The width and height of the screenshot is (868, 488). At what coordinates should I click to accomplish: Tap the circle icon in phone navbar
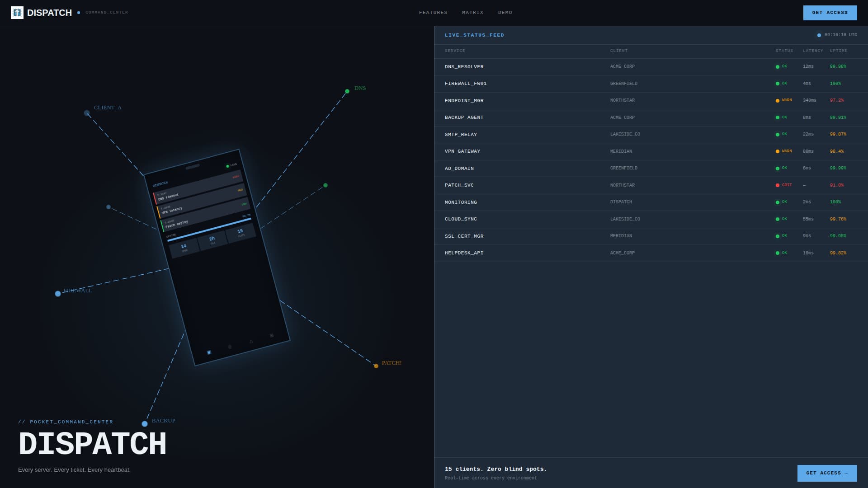coord(230,347)
